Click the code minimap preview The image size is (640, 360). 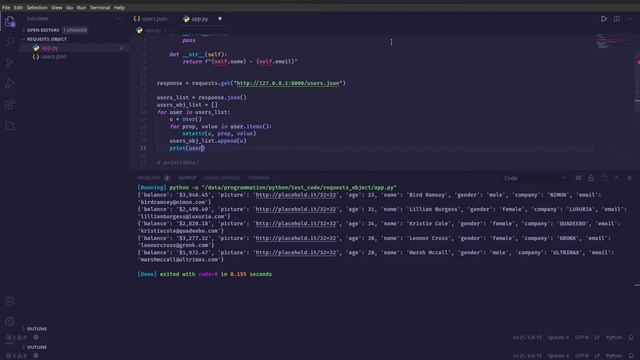[614, 42]
